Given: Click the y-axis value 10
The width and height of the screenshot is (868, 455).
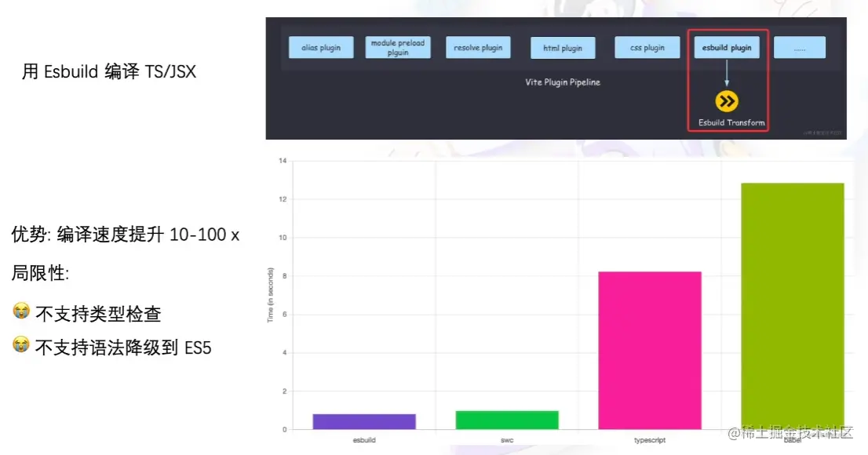Looking at the screenshot, I should [283, 238].
